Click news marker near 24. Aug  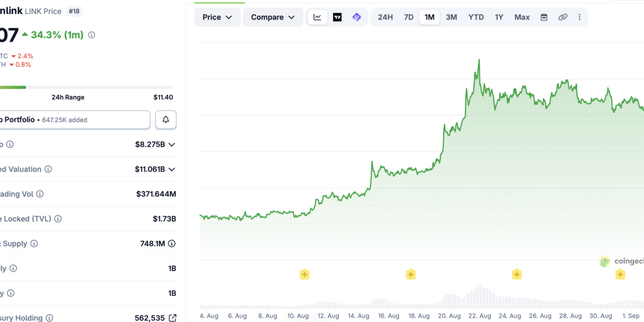(517, 274)
